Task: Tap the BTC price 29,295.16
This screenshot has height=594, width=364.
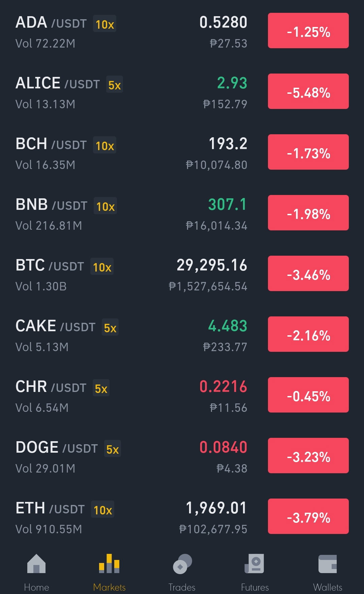Action: pos(212,265)
